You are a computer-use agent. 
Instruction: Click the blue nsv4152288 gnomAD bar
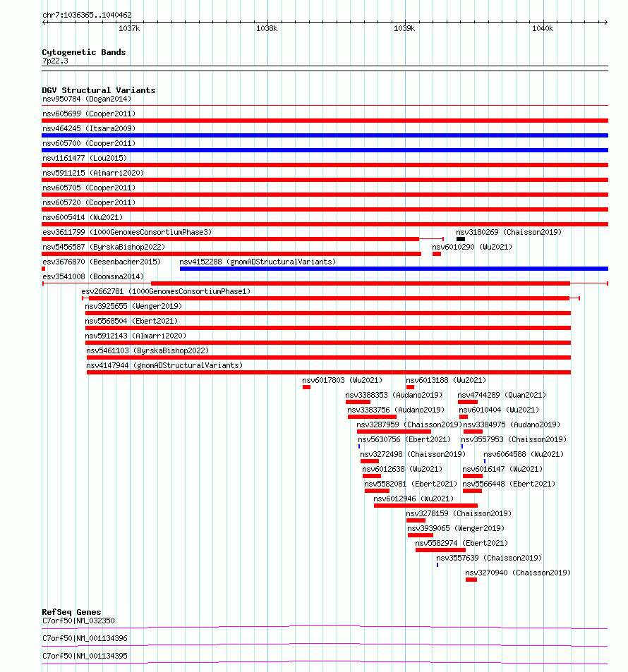point(394,269)
